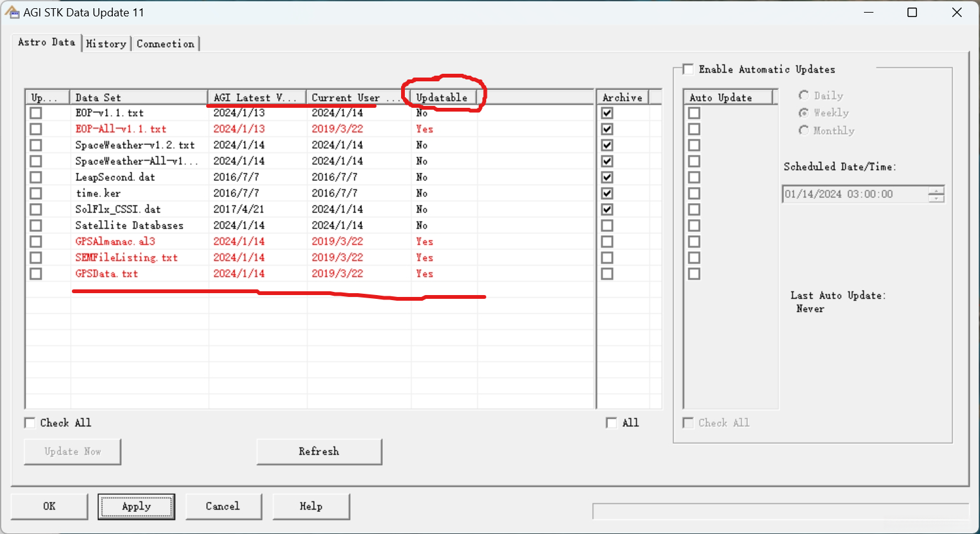Viewport: 980px width, 534px height.
Task: Click the AGI Latest V... column header
Action: tap(257, 98)
